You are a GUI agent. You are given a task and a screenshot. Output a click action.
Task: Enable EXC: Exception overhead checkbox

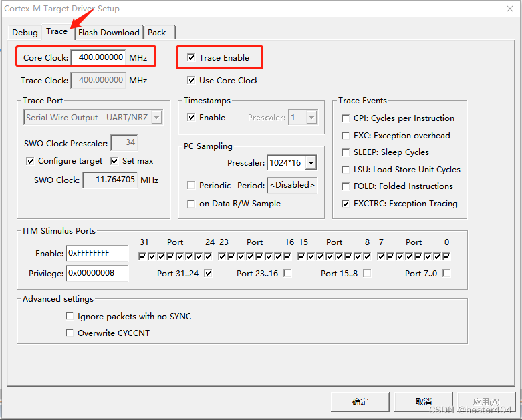tap(346, 136)
